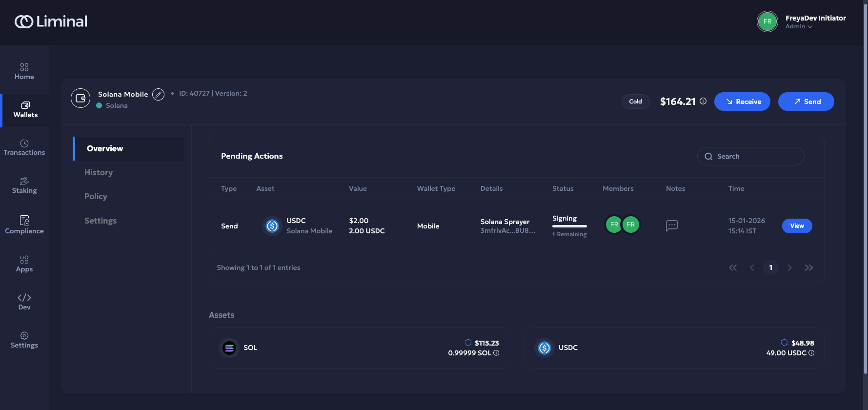This screenshot has height=410, width=868.
Task: Go to the next page of pending actions
Action: (x=789, y=267)
